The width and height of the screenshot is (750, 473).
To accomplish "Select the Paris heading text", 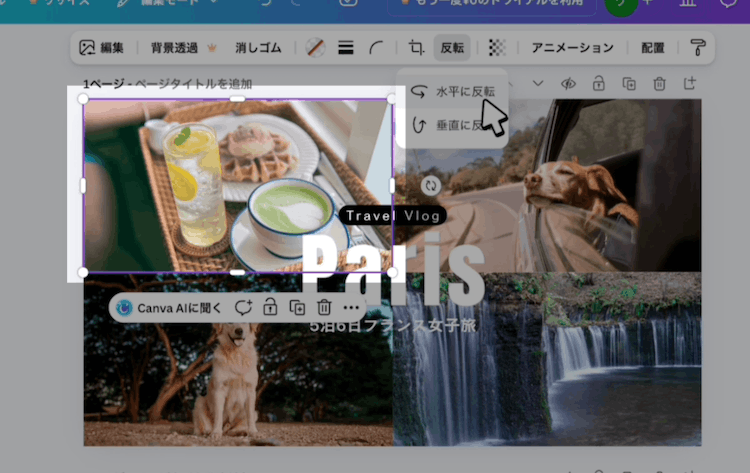I will tap(393, 268).
